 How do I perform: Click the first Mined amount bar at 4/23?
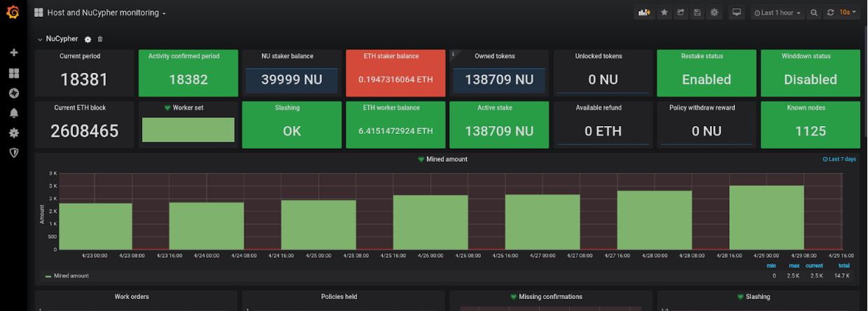click(x=95, y=226)
